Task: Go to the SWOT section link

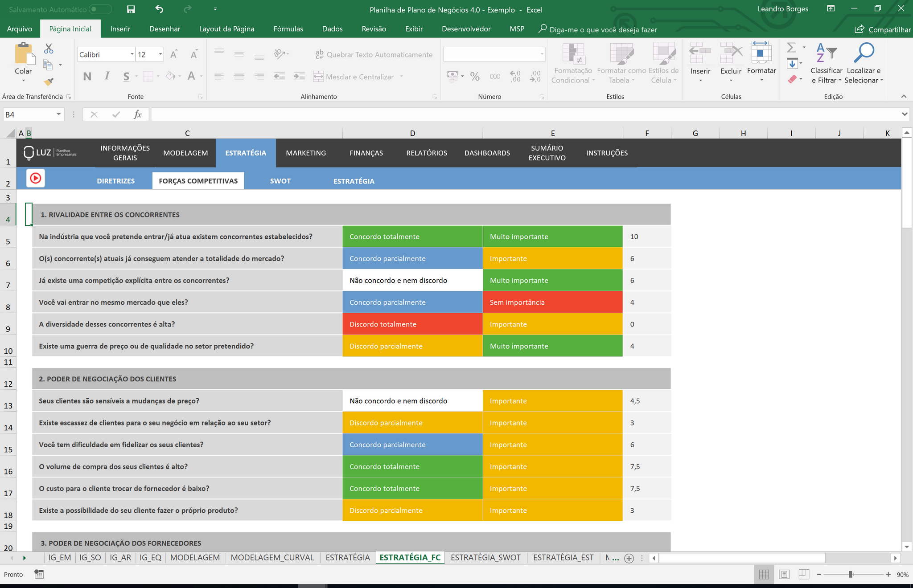Action: click(x=280, y=181)
